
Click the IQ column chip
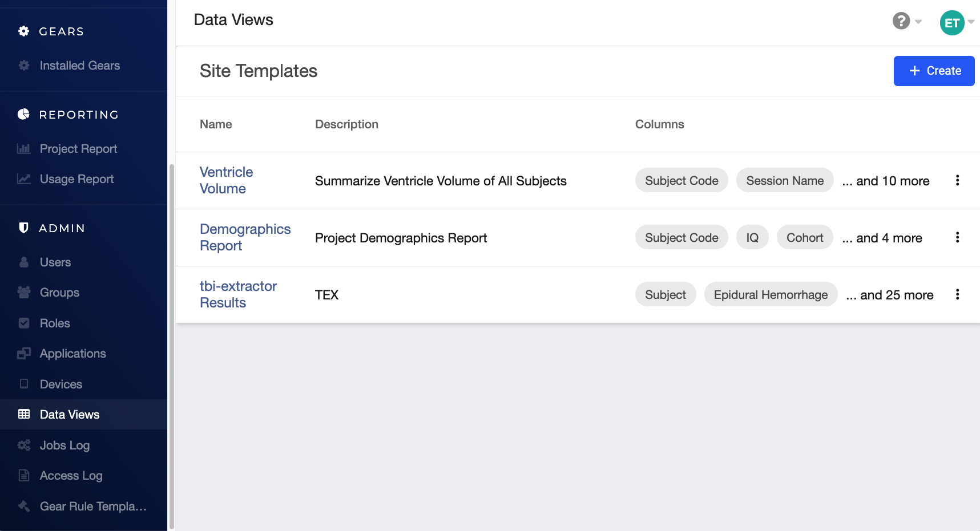(x=752, y=237)
